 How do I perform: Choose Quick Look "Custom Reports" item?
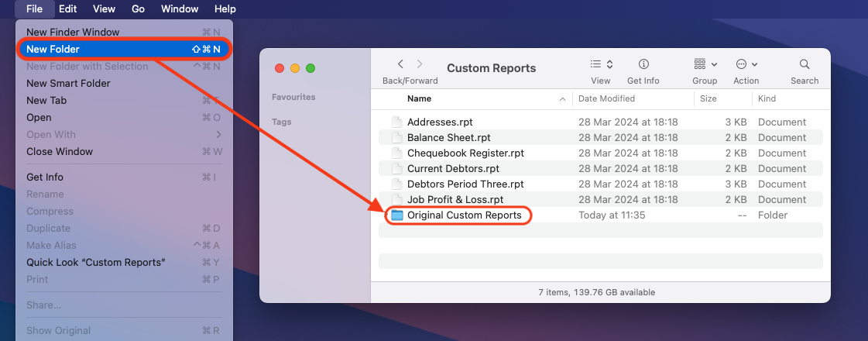[124, 262]
